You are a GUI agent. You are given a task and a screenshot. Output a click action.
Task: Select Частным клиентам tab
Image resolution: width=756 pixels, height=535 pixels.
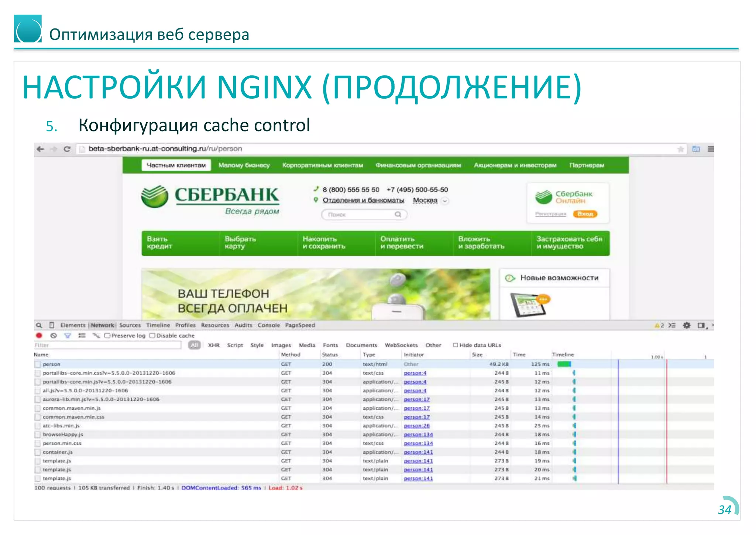point(176,165)
